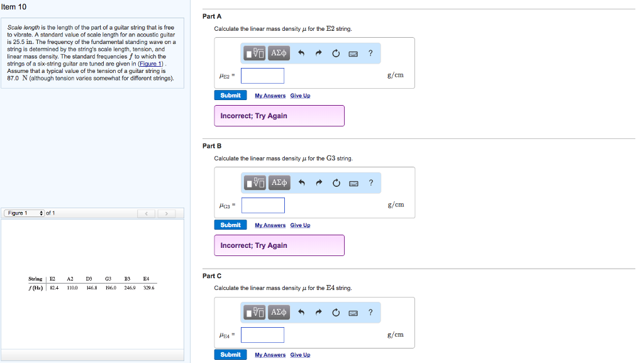Open help for Part A answer box

pos(370,53)
